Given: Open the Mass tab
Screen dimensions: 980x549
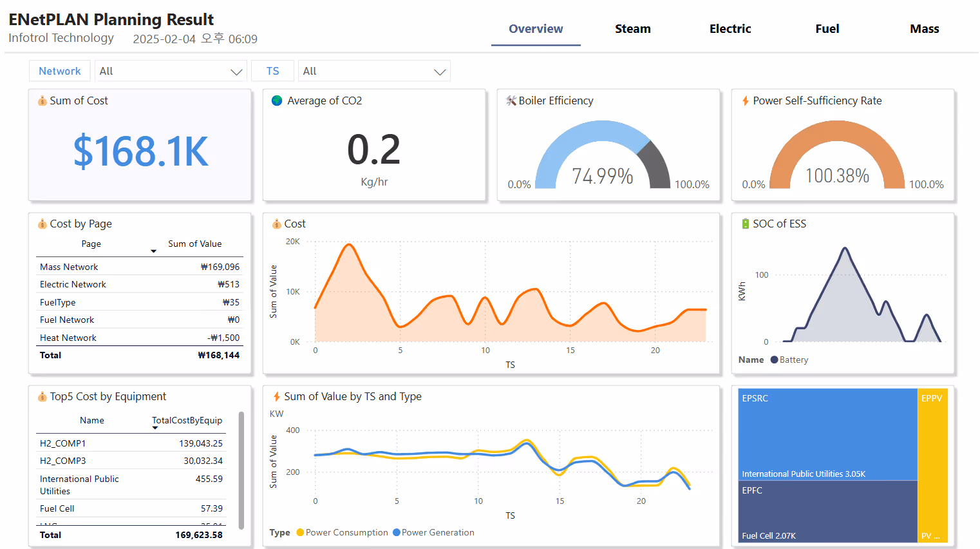Looking at the screenshot, I should 925,29.
